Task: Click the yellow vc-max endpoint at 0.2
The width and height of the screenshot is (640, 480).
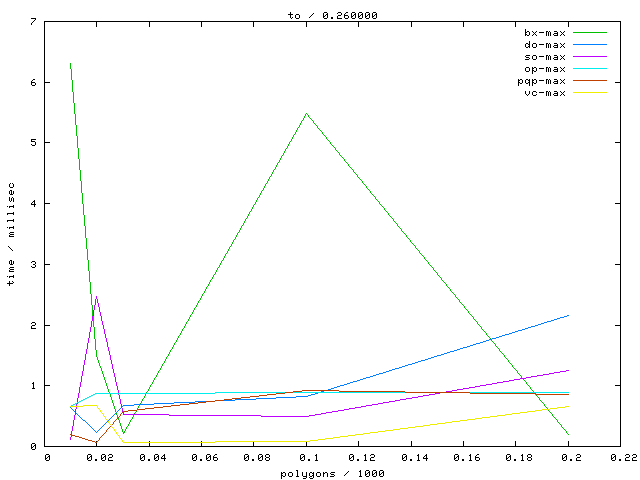Action: (568, 405)
